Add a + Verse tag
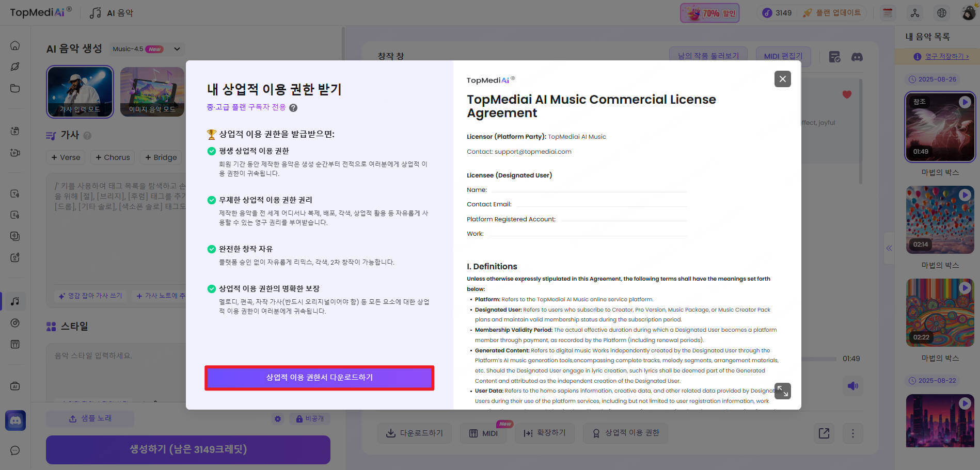980x470 pixels. (66, 157)
